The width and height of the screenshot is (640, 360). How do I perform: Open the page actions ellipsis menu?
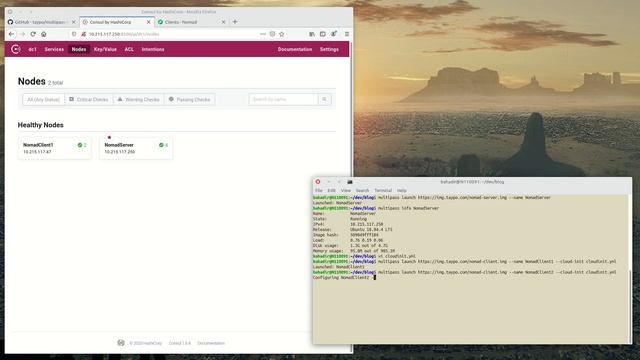(263, 34)
